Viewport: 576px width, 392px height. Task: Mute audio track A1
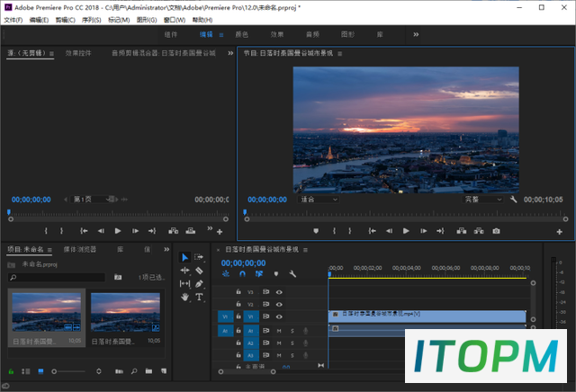[279, 331]
